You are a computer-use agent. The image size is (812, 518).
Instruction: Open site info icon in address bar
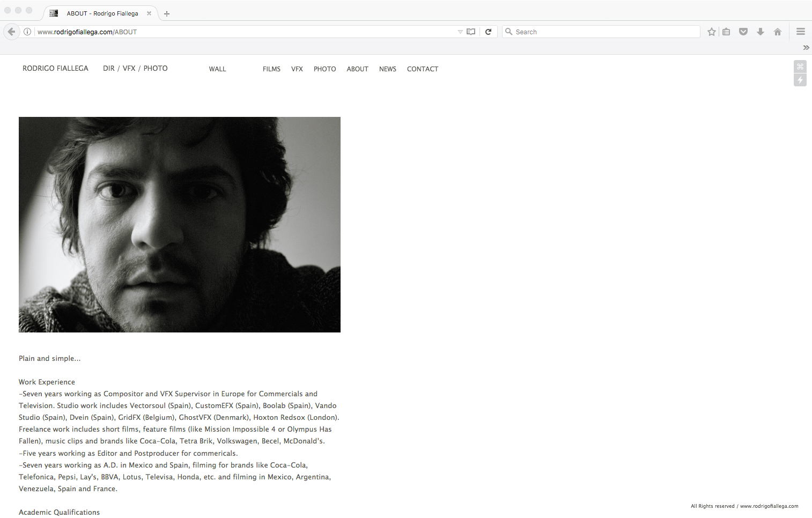click(27, 32)
